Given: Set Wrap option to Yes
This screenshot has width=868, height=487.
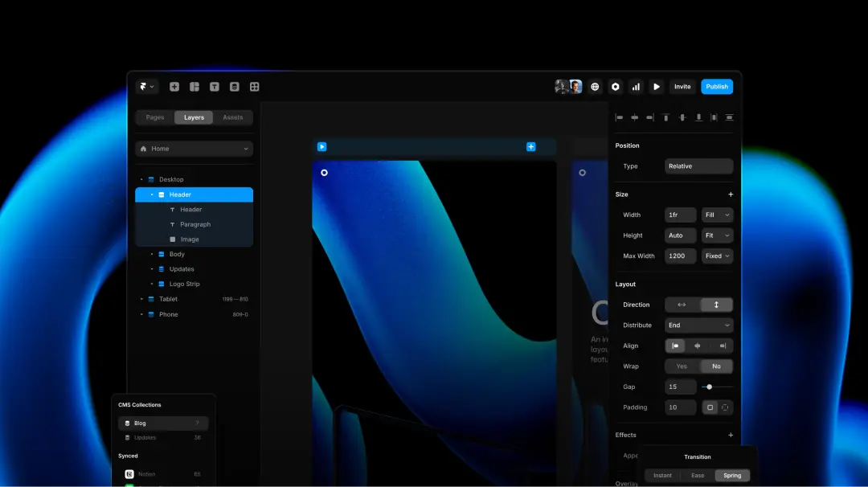Looking at the screenshot, I should pos(682,366).
